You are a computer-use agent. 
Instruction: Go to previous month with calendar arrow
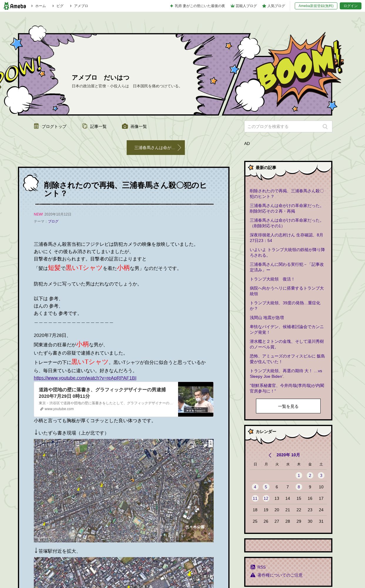[270, 455]
